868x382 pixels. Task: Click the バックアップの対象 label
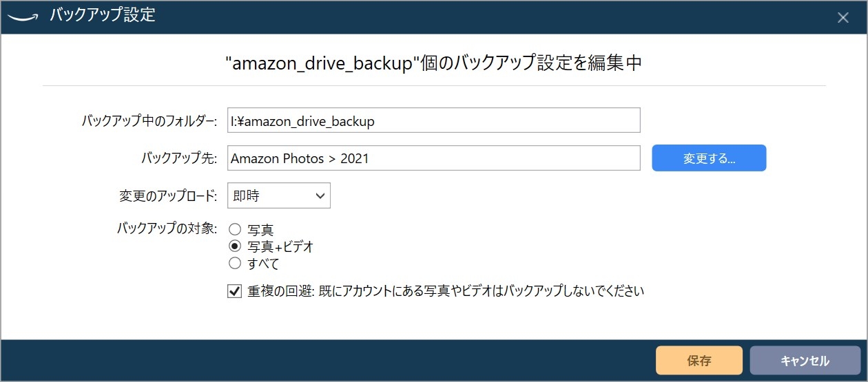167,228
